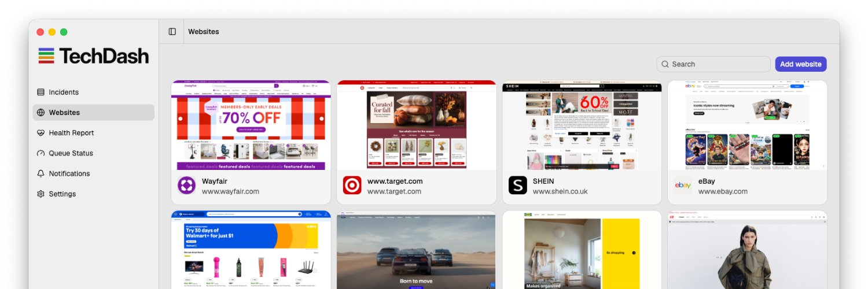Click the Websites page header title
Viewport: 868px width, 289px height.
coord(204,32)
